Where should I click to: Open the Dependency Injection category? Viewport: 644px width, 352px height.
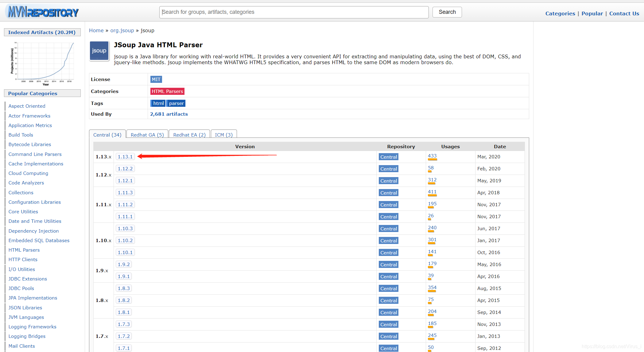click(34, 231)
